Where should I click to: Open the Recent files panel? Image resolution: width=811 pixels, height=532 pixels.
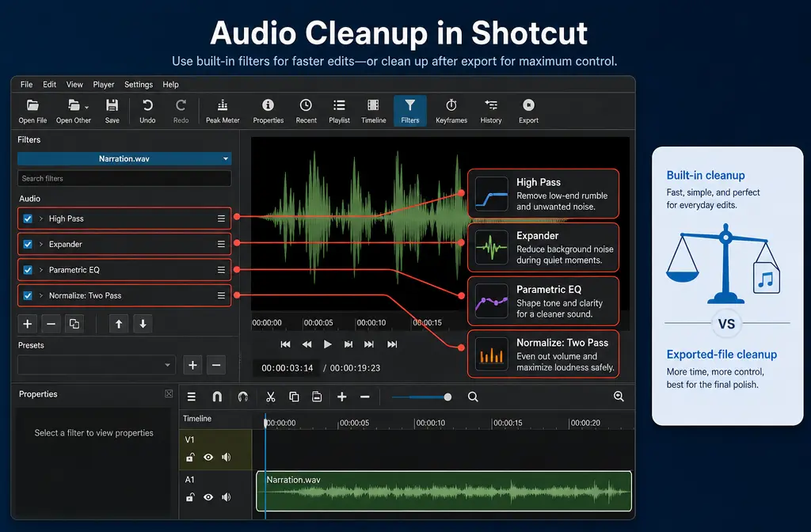click(x=307, y=111)
